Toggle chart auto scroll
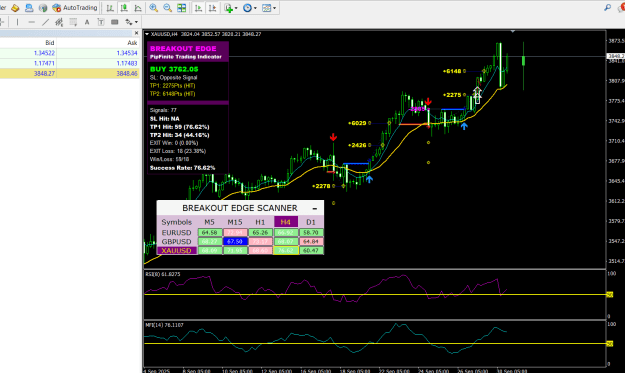 pyautogui.click(x=198, y=8)
